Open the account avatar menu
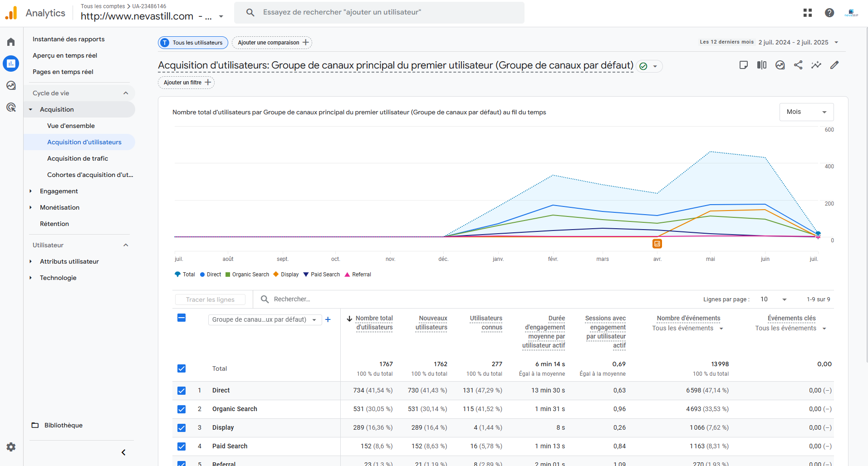This screenshot has height=466, width=868. (851, 13)
